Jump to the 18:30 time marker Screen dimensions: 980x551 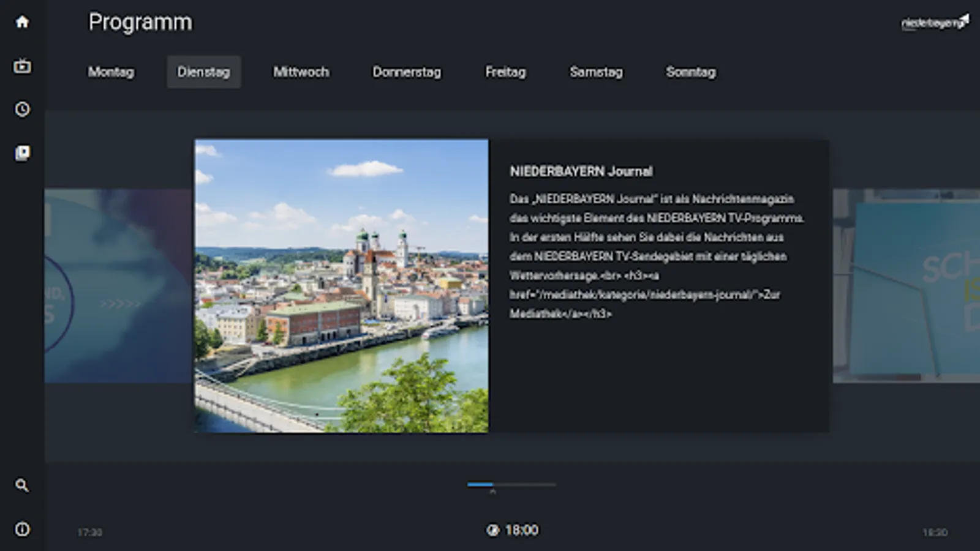[935, 532]
